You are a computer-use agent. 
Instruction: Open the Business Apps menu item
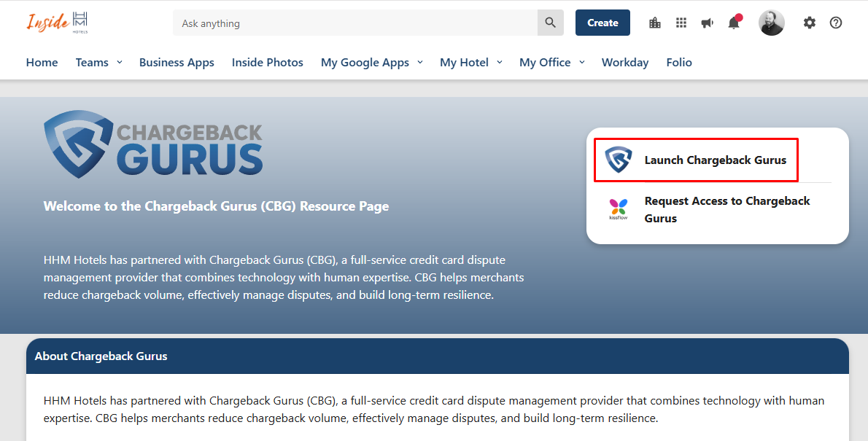click(x=177, y=63)
